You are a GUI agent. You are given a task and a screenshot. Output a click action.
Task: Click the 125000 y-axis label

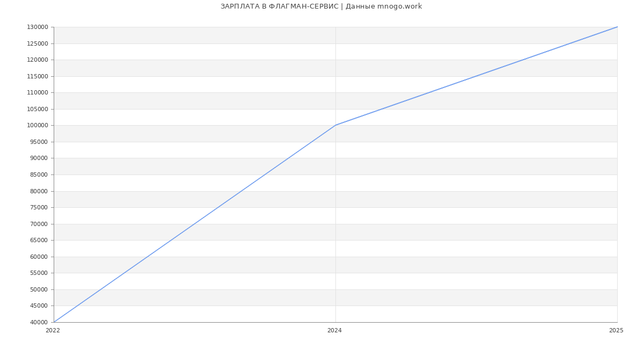38,44
